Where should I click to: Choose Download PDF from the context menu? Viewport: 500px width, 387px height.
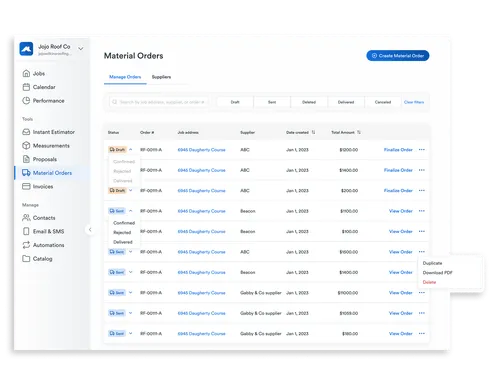pyautogui.click(x=437, y=273)
